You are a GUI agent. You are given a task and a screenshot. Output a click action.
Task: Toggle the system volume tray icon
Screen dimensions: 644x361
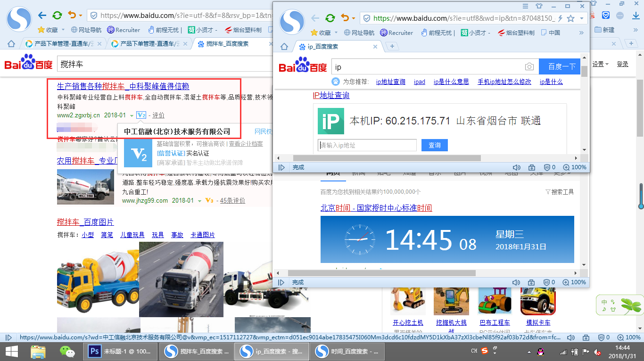click(x=597, y=352)
